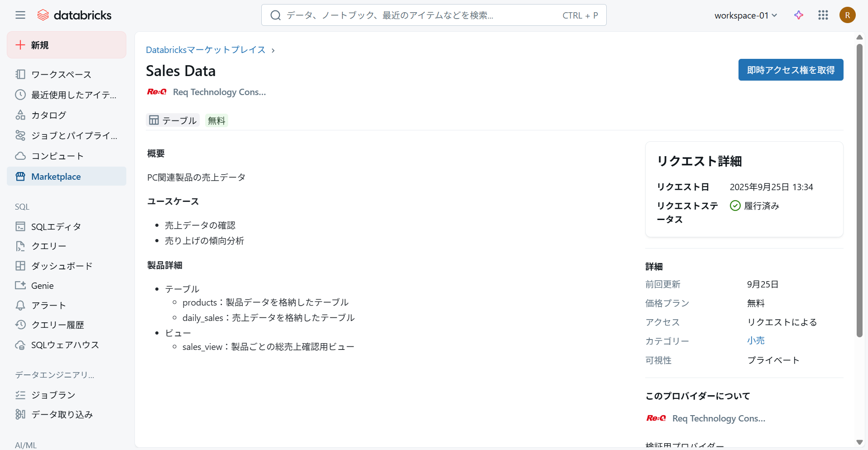The image size is (868, 450).
Task: Click the コンピュート cloud icon
Action: pyautogui.click(x=20, y=156)
